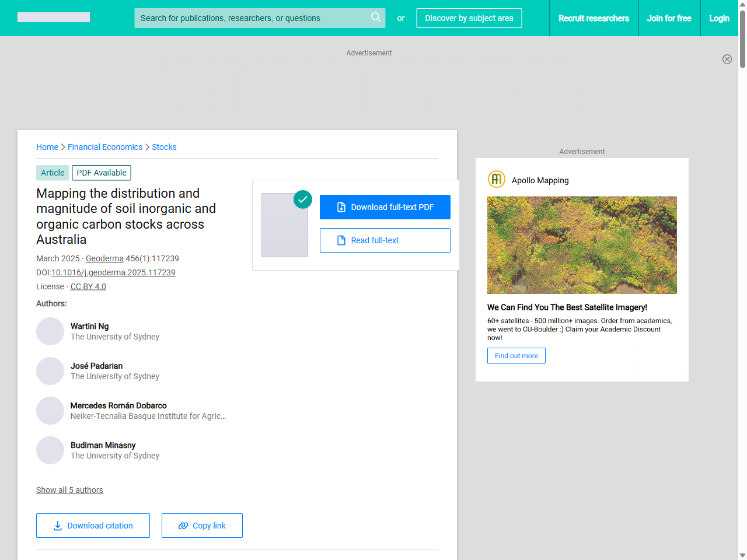The width and height of the screenshot is (747, 560).
Task: Open the Geoderma journal link
Action: pos(104,258)
